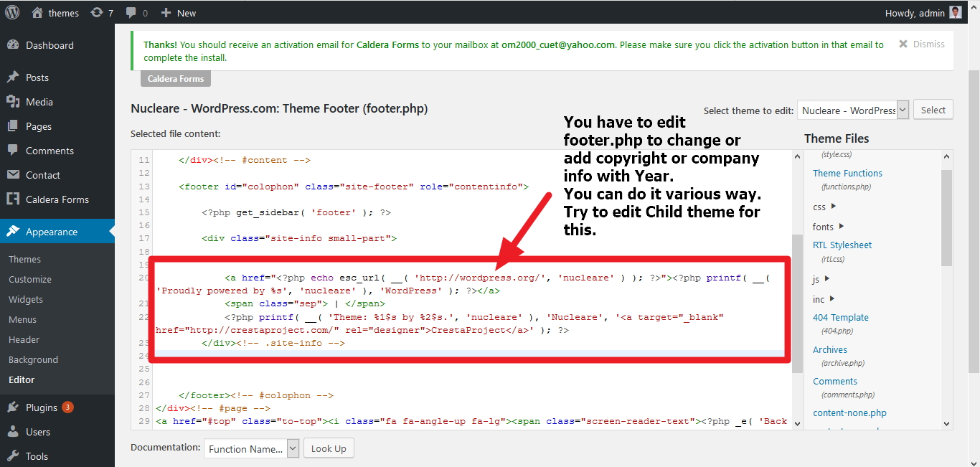Open the Theme Functions file link
980x467 pixels.
[847, 173]
